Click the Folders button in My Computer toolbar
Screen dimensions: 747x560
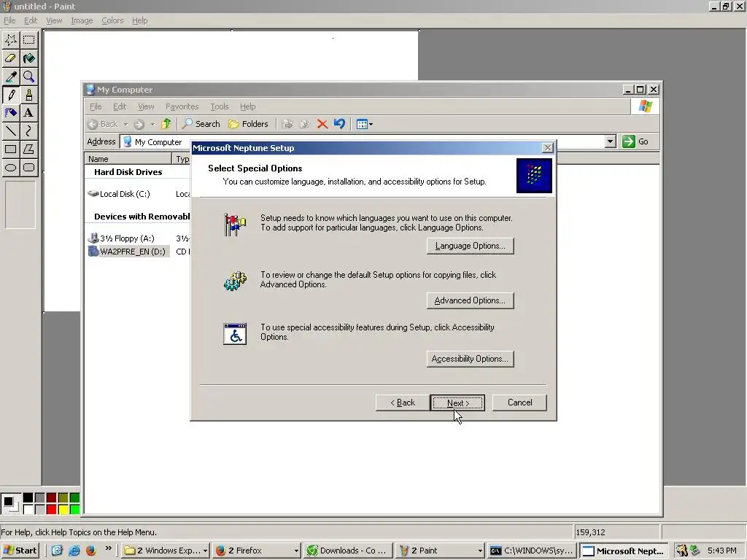coord(248,124)
